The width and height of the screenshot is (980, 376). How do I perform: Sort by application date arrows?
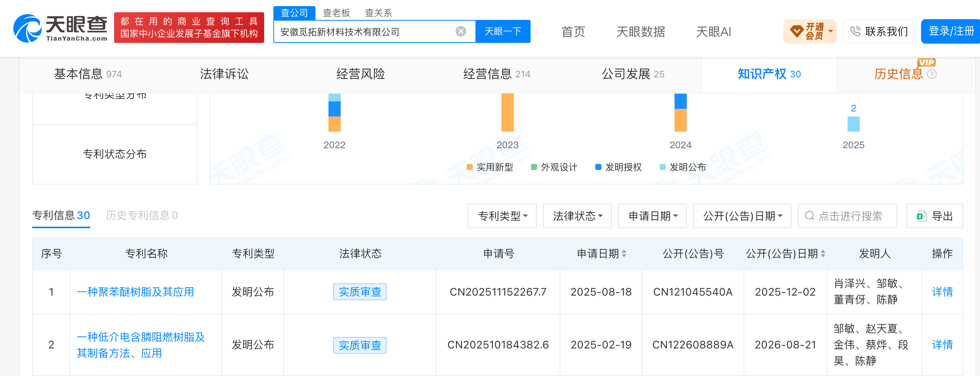(624, 253)
